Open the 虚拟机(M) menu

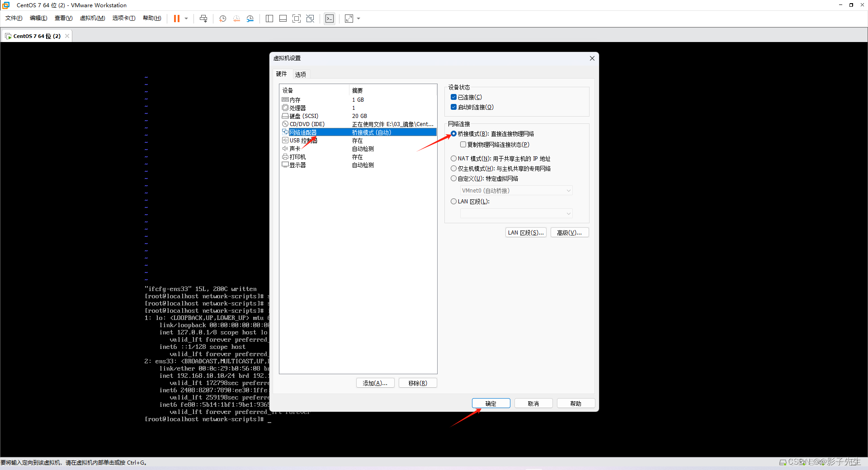(93, 18)
